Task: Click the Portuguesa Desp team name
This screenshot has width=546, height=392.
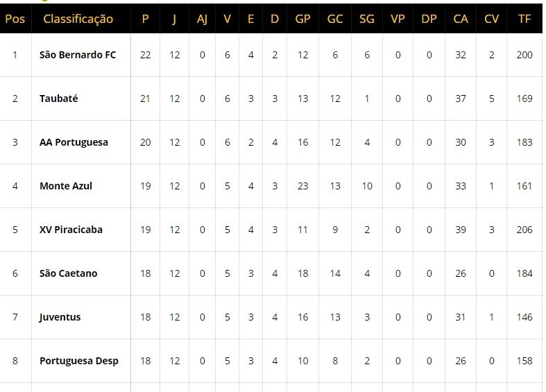Action: tap(79, 361)
